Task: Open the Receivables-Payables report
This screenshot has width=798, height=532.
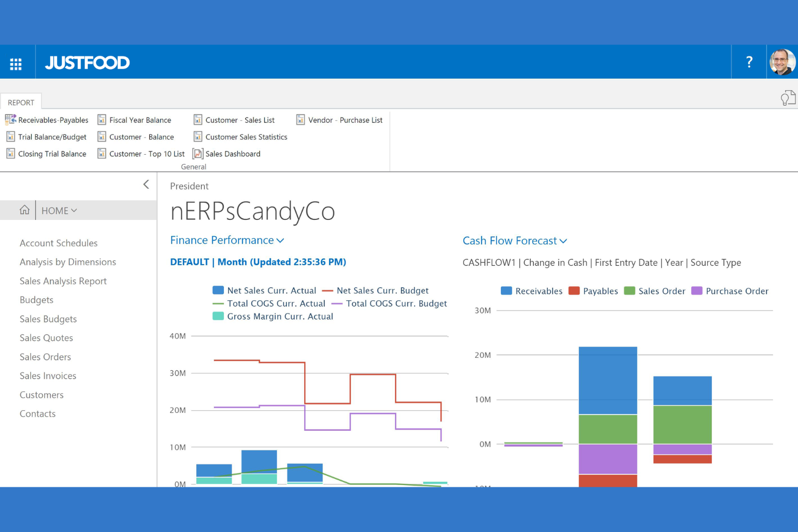Action: [x=53, y=120]
